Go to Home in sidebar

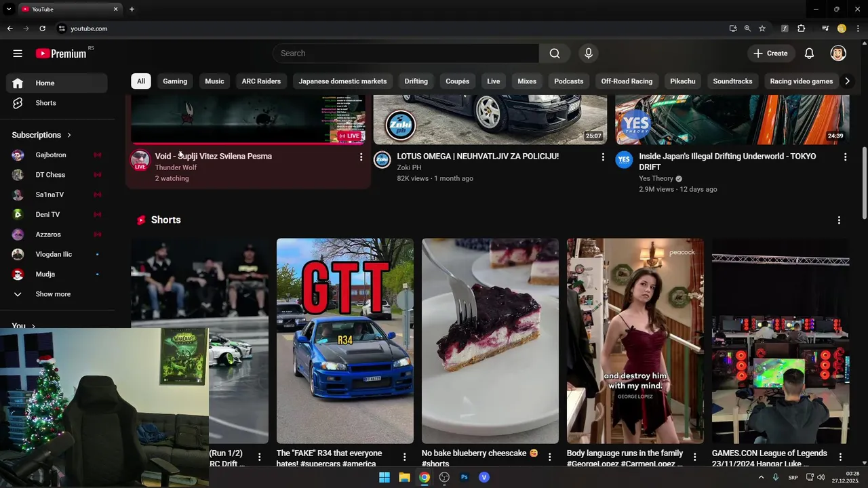(57, 83)
